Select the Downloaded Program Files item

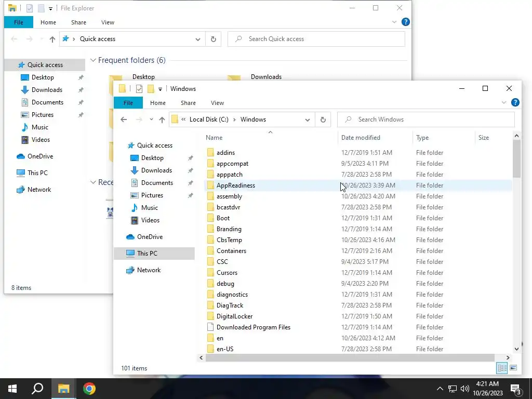[253, 327]
